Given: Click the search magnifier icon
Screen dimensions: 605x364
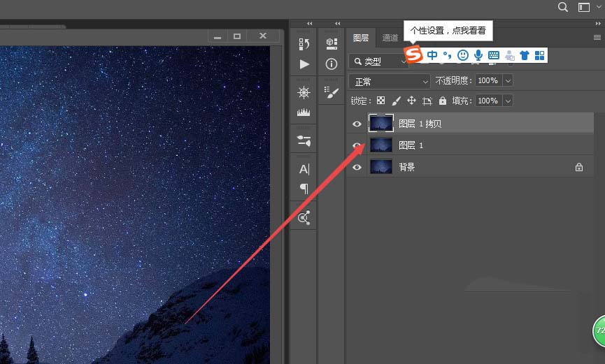Looking at the screenshot, I should 563,7.
